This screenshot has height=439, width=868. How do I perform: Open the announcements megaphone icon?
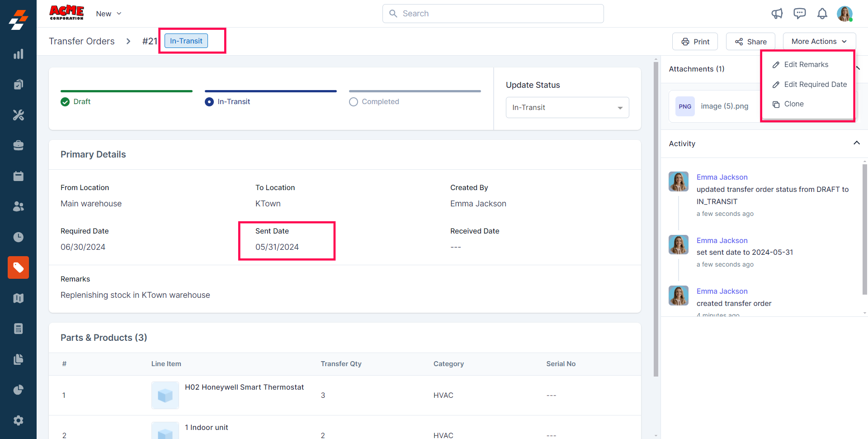click(x=777, y=14)
